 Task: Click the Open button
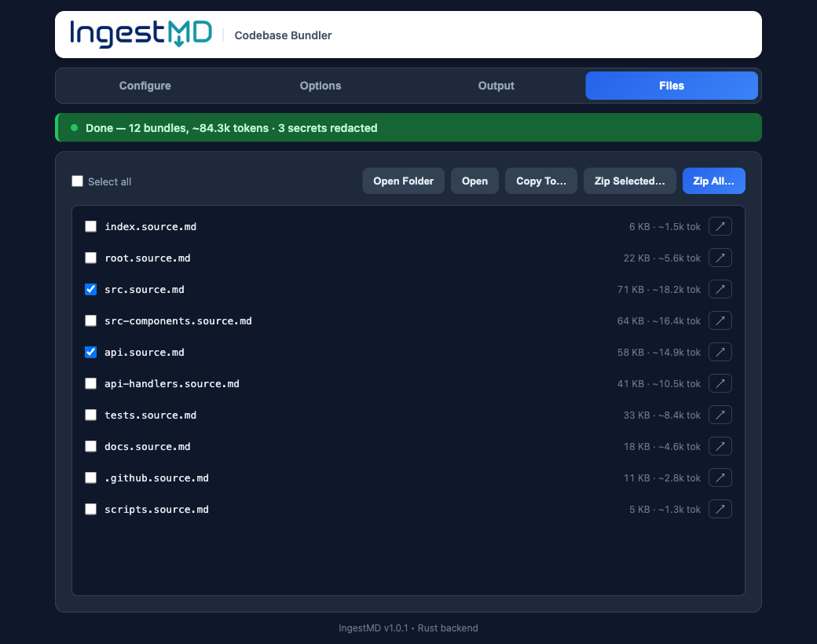474,181
